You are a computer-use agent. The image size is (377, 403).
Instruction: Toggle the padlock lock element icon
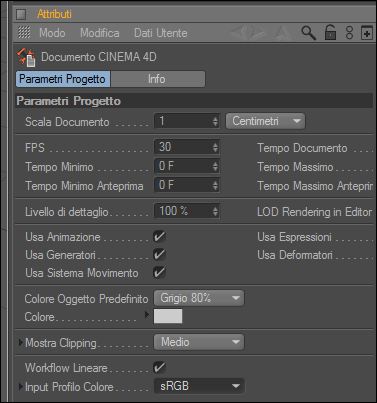point(330,33)
